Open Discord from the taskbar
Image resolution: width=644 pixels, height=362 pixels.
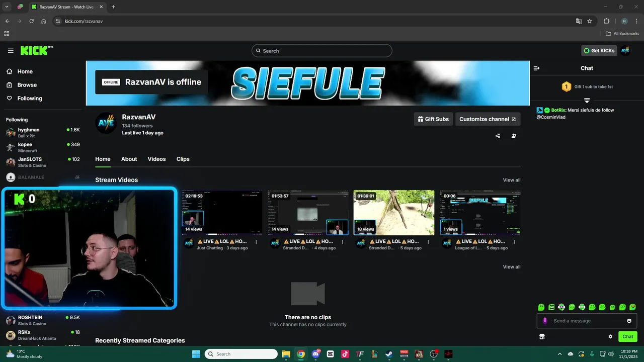click(315, 354)
